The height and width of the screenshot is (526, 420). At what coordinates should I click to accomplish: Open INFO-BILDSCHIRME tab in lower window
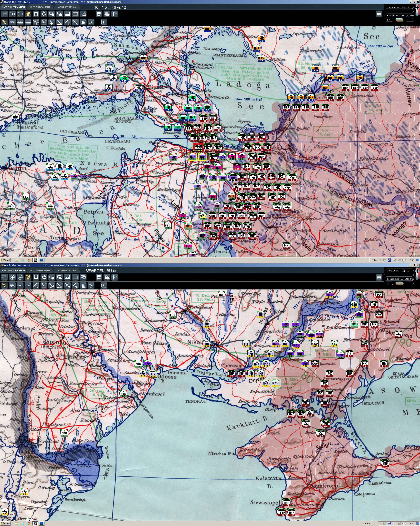(x=40, y=270)
